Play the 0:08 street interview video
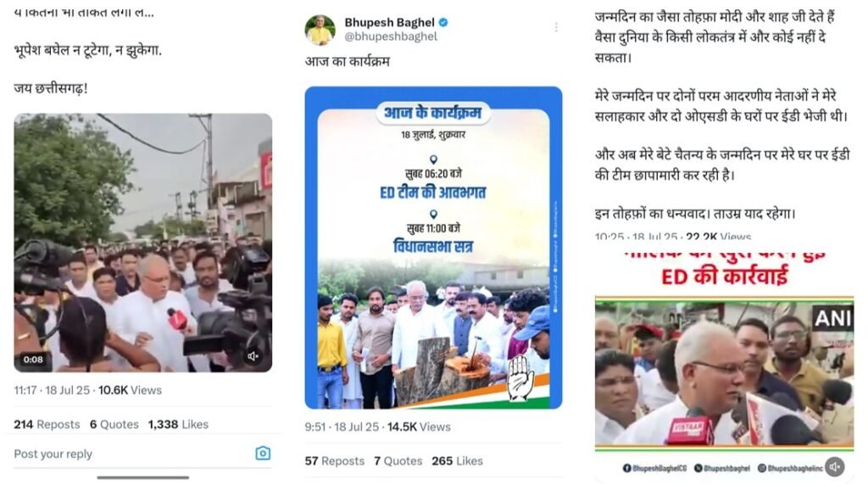This screenshot has width=868, height=487. pyautogui.click(x=142, y=243)
